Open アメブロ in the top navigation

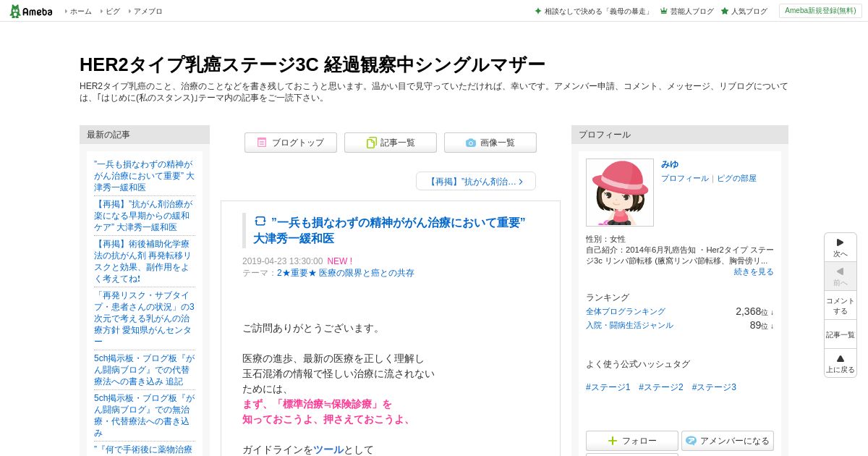point(148,12)
